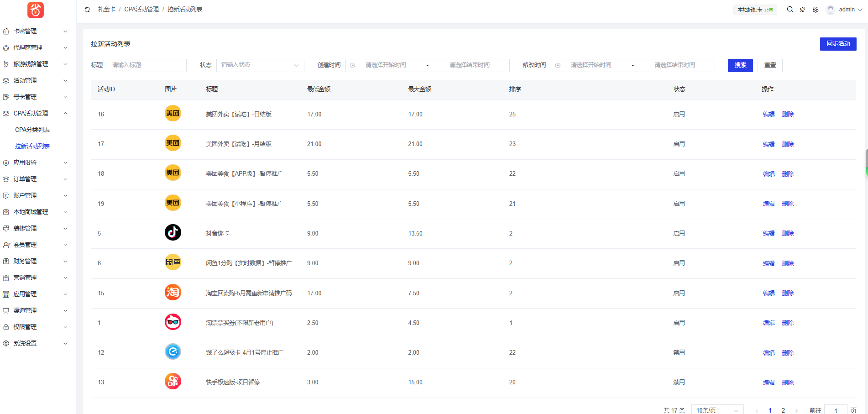Open the 状态 filter dropdown
868x414 pixels.
(x=260, y=65)
